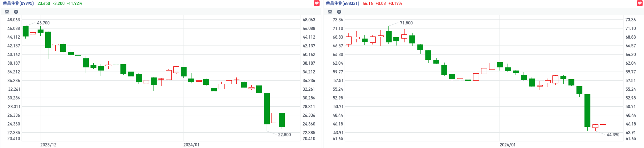Image resolution: width=644 pixels, height=148 pixels.
Task: Toggle the favorite heart for stock 09995
Action: click(317, 3)
